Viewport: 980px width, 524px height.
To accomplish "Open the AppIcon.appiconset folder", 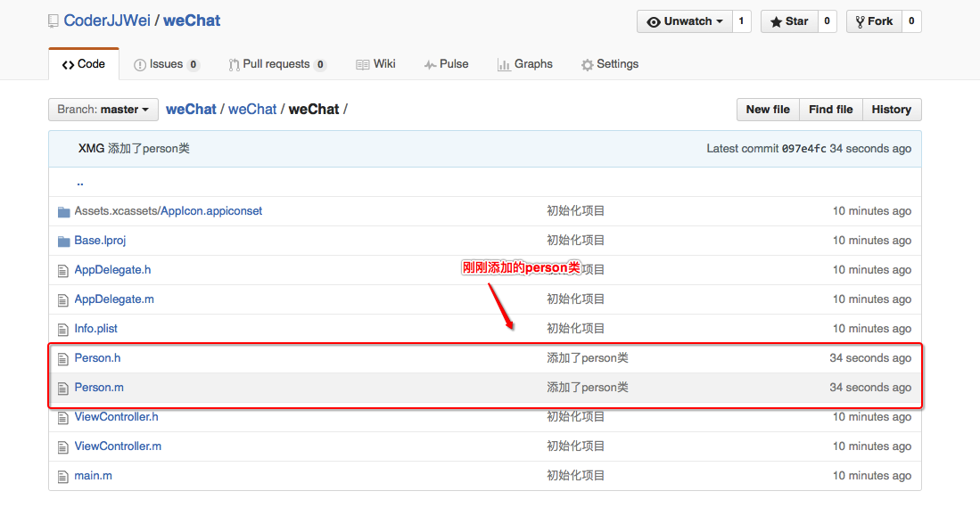I will coord(211,211).
